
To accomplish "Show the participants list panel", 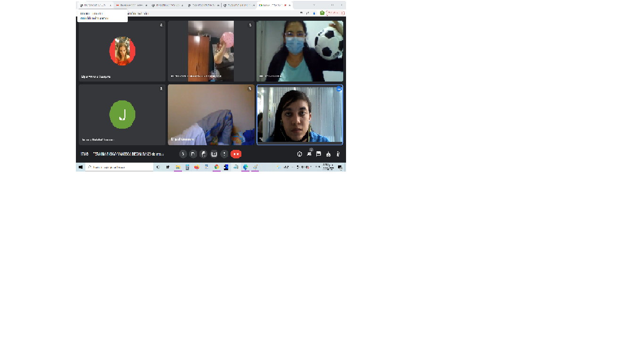I will [309, 154].
